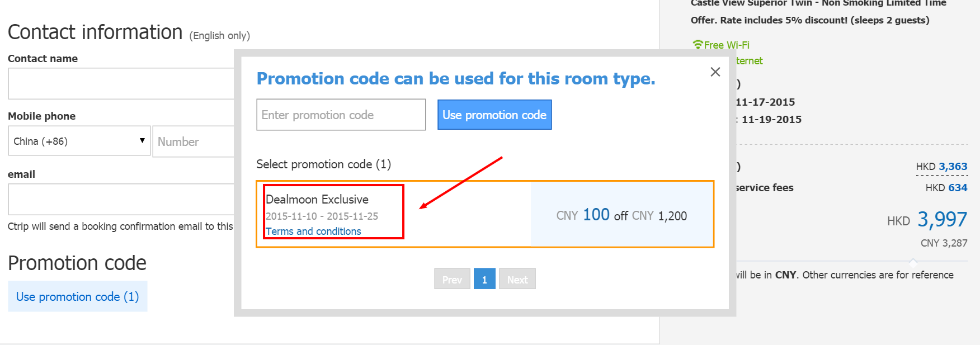This screenshot has width=980, height=345.
Task: Close the promotion code dialog
Action: point(715,72)
